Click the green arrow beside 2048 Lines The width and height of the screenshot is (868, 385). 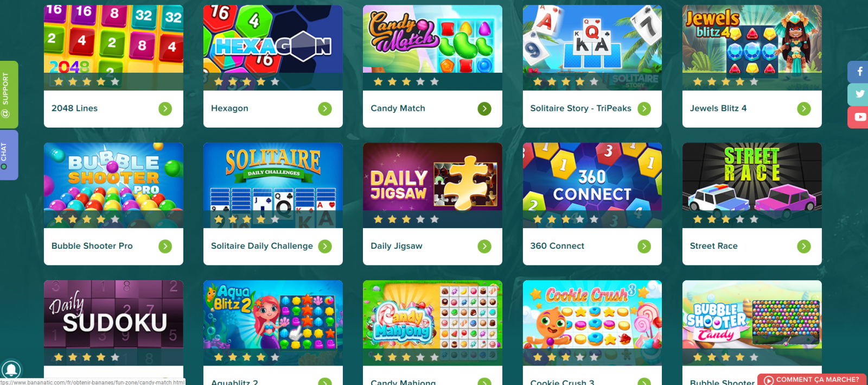[x=165, y=109]
